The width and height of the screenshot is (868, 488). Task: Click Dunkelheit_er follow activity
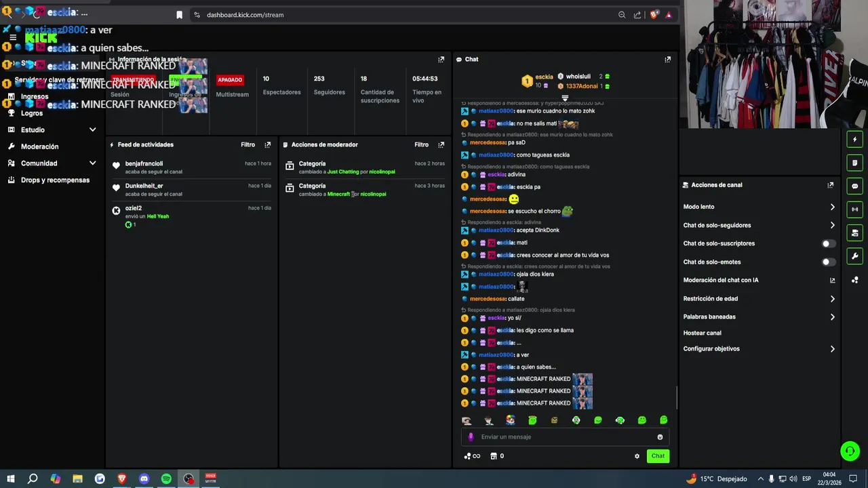pyautogui.click(x=193, y=190)
